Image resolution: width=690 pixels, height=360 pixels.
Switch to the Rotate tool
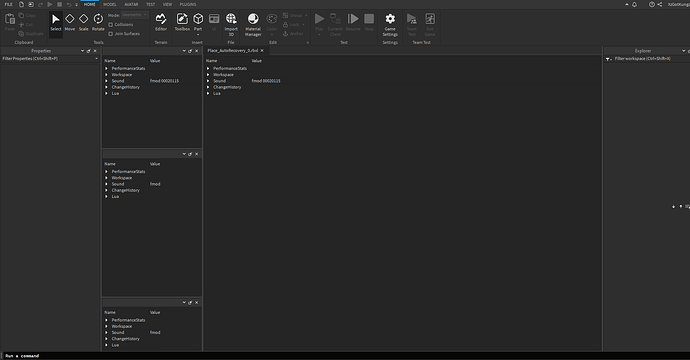click(98, 22)
